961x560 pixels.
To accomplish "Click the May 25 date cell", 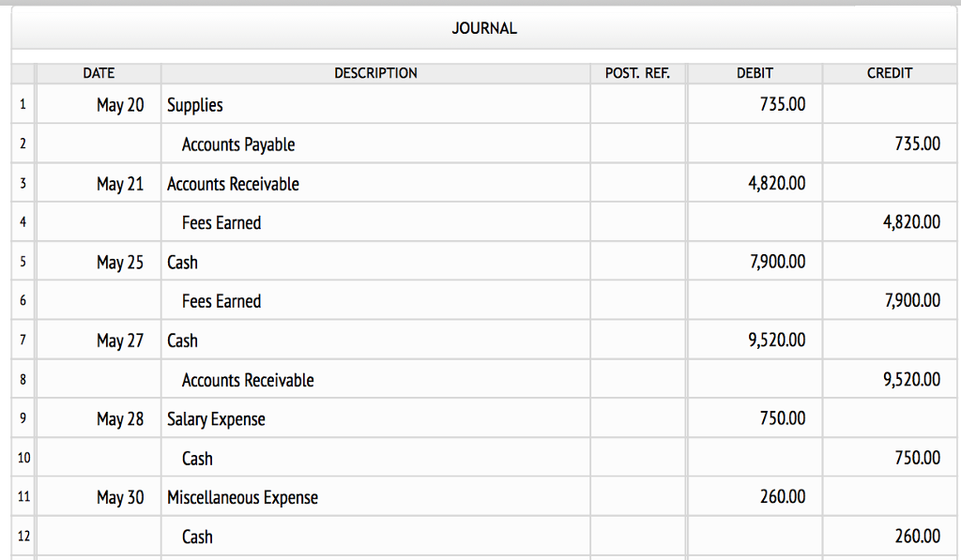I will (99, 262).
